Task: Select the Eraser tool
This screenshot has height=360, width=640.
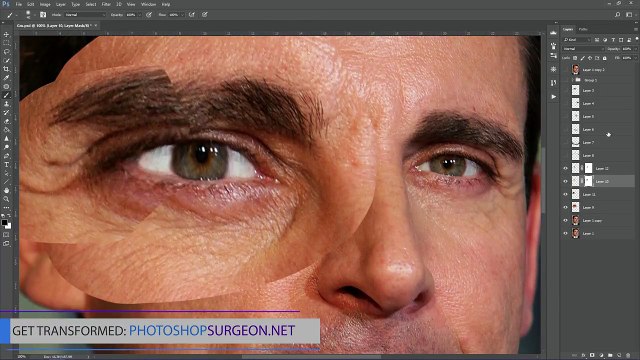Action: [7, 121]
